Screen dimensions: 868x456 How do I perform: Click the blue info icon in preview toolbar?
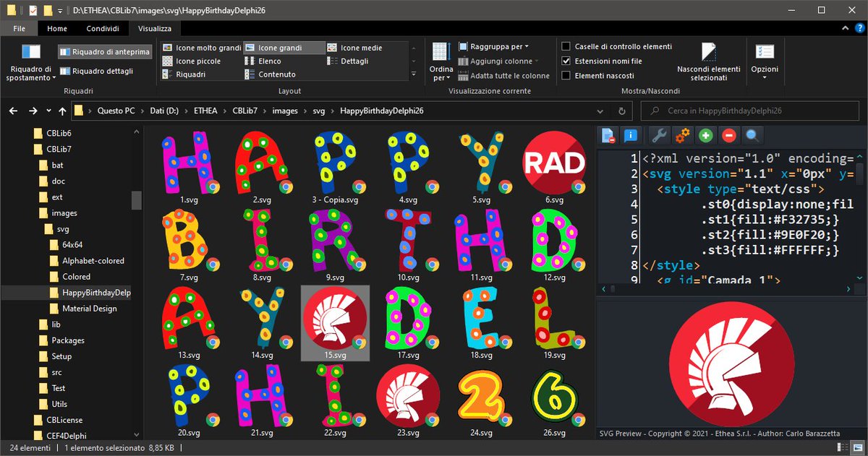[631, 134]
